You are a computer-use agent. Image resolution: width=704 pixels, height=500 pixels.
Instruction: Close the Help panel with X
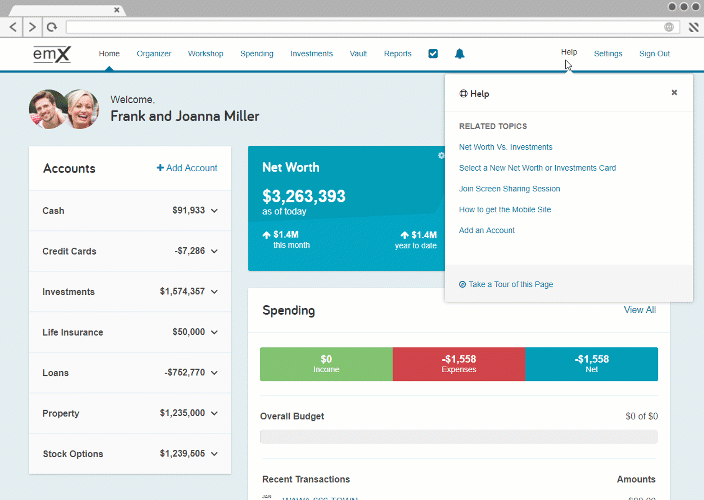point(674,92)
